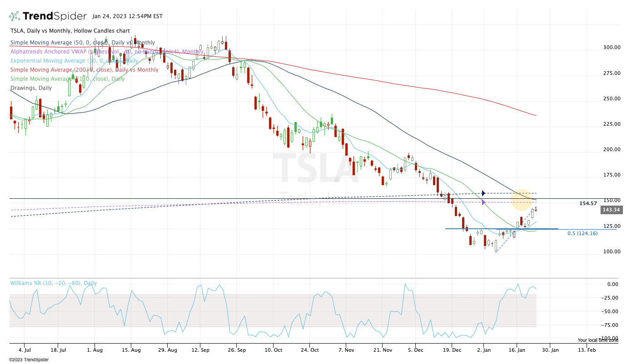Viewport: 632px width, 364px height.
Task: Click the 154.57 price level label
Action: (588, 203)
